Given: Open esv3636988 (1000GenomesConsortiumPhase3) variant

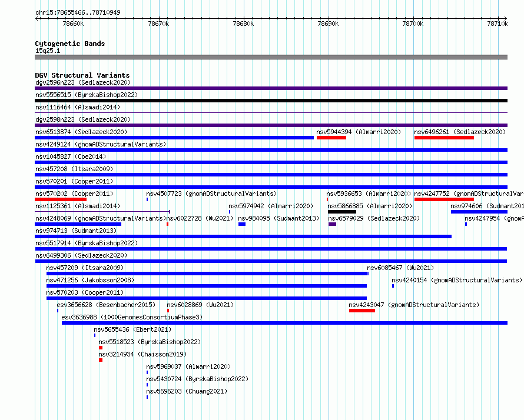Looking at the screenshot, I should [x=132, y=317].
